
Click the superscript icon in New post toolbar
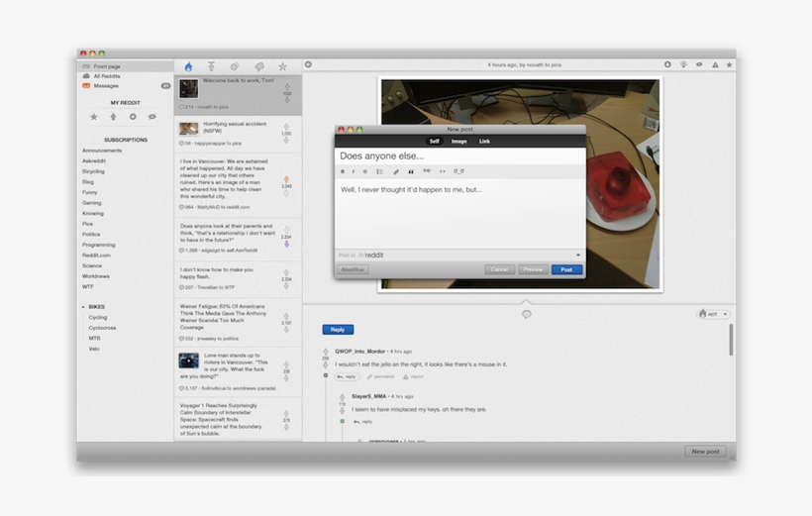427,171
